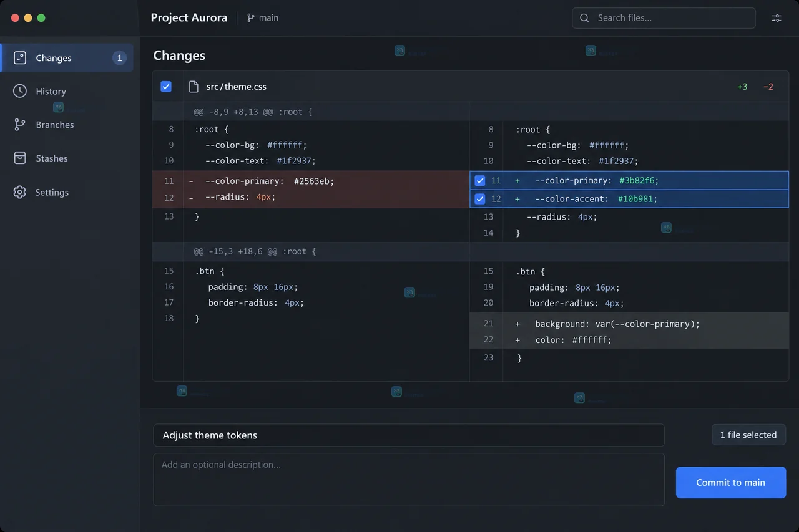Screen dimensions: 799x532
Task: Click the Changes count badge showing 1
Action: [119, 58]
